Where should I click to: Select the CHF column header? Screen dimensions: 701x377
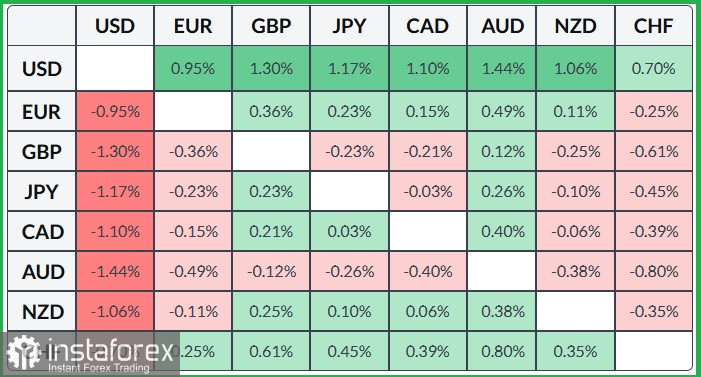[653, 26]
